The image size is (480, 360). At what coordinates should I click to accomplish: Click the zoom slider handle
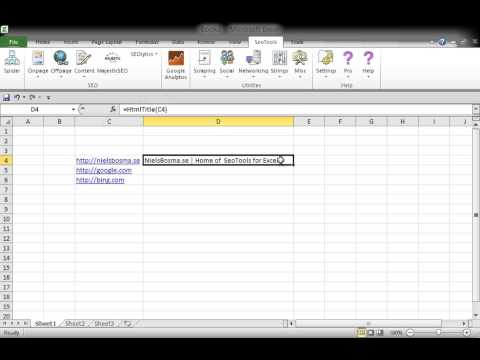[x=438, y=332]
